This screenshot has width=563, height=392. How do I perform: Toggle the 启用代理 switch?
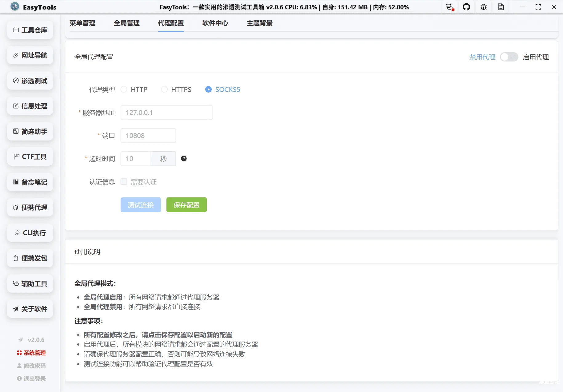[x=509, y=57]
